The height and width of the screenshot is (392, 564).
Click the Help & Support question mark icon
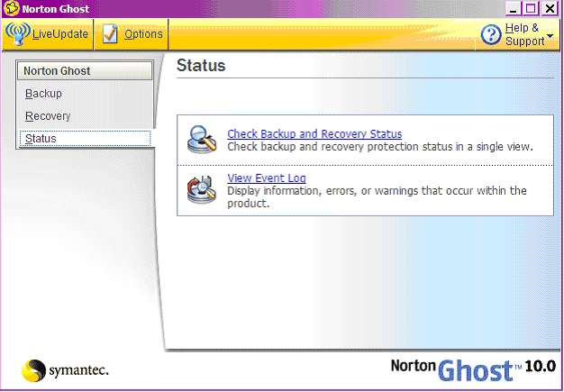click(491, 35)
